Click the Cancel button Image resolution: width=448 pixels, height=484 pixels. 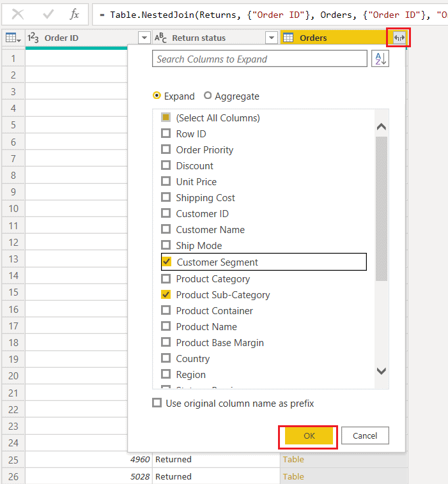click(365, 435)
